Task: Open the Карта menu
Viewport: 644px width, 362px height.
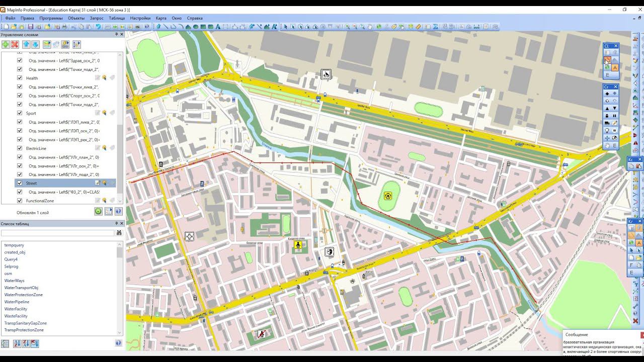Action: click(x=161, y=18)
